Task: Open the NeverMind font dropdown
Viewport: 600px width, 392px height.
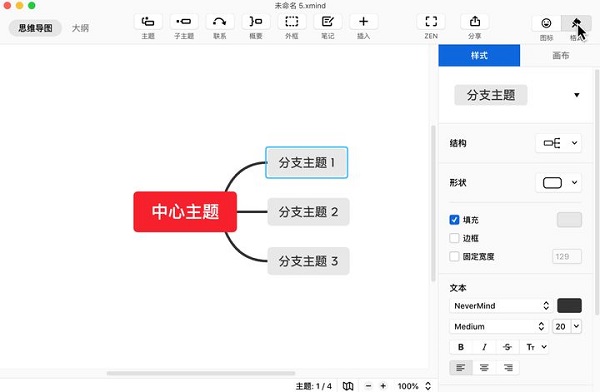Action: point(501,305)
